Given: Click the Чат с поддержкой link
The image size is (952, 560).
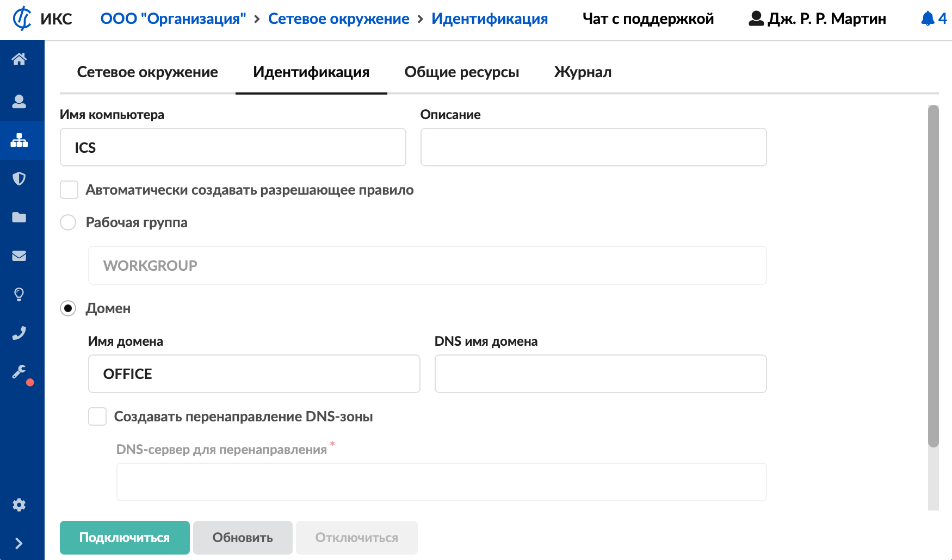Looking at the screenshot, I should (648, 19).
